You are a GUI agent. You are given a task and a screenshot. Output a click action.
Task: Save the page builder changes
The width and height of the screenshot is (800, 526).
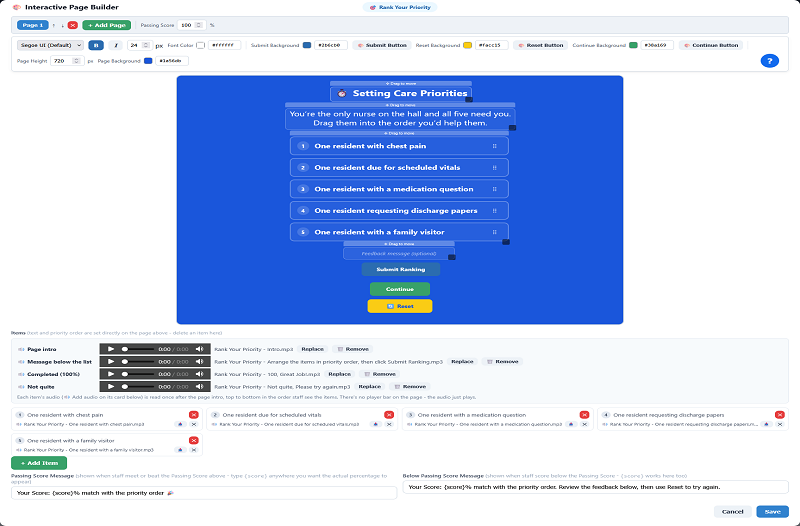(772, 512)
